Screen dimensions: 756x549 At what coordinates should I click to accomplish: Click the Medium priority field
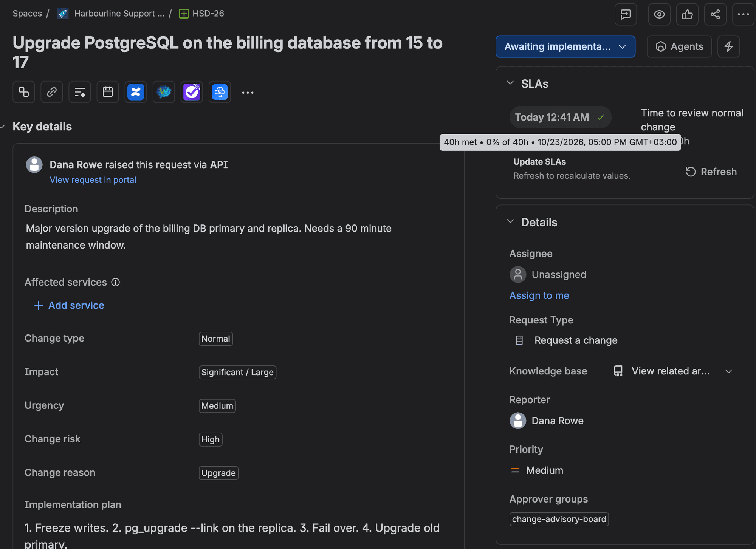coord(536,470)
